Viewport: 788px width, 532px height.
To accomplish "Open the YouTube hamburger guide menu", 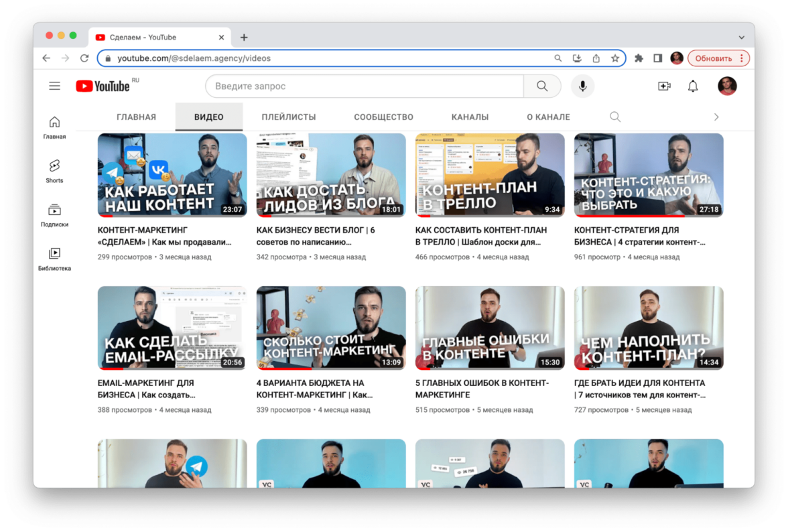I will coord(54,86).
